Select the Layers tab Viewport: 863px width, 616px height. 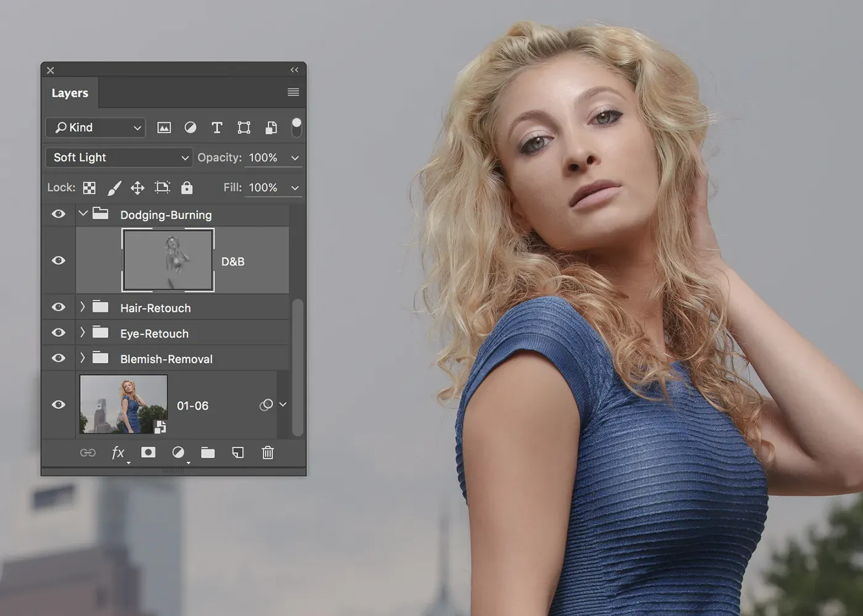point(70,93)
